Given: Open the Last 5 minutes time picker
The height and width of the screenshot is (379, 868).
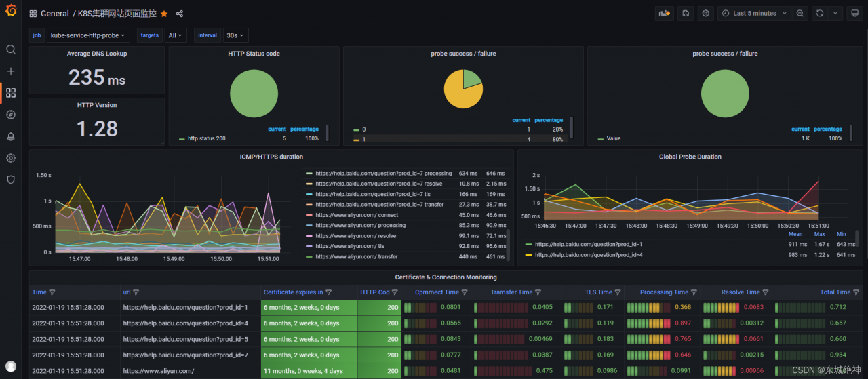Looking at the screenshot, I should pyautogui.click(x=754, y=14).
